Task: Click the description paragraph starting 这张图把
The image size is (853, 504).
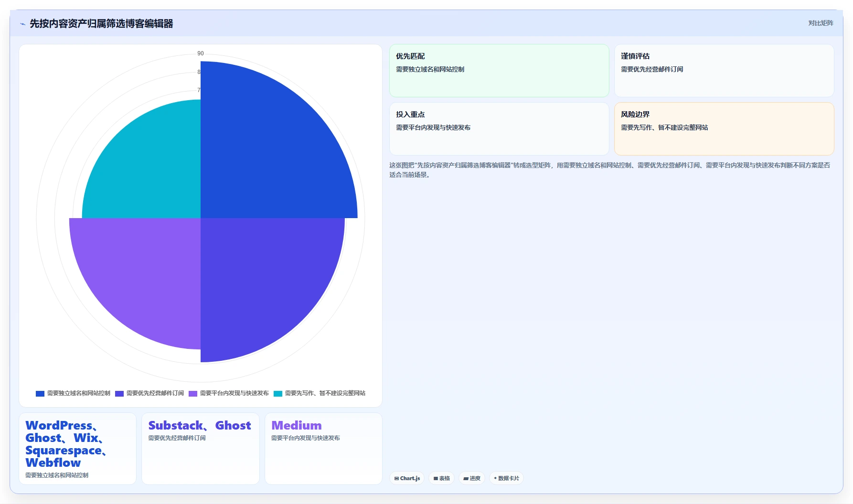Action: coord(609,170)
